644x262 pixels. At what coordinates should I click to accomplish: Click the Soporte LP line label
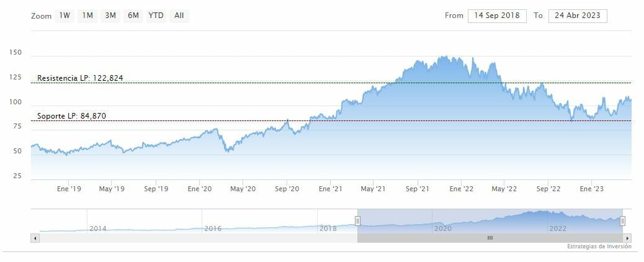71,116
